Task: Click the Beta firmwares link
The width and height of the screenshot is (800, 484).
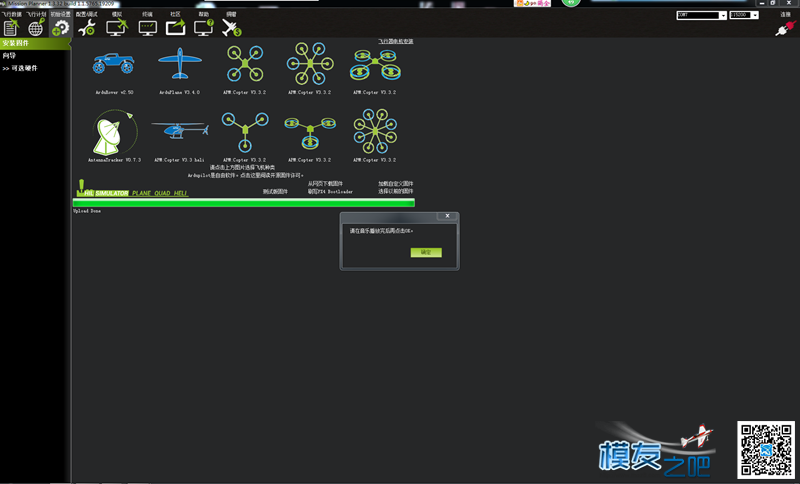Action: 276,192
